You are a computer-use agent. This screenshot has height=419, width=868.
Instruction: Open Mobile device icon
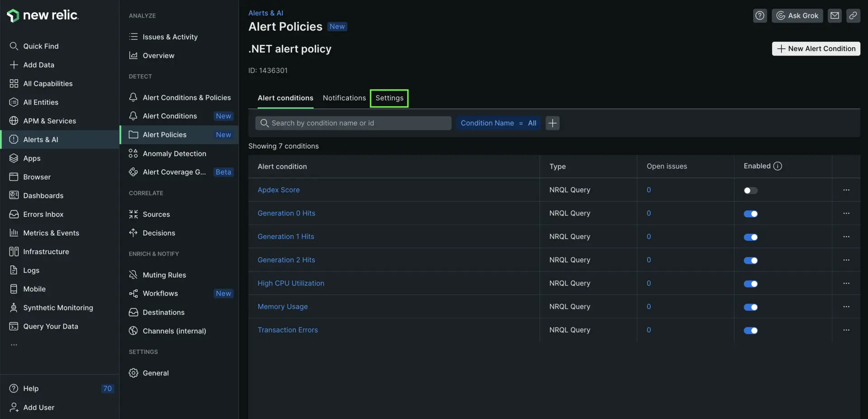coord(14,289)
